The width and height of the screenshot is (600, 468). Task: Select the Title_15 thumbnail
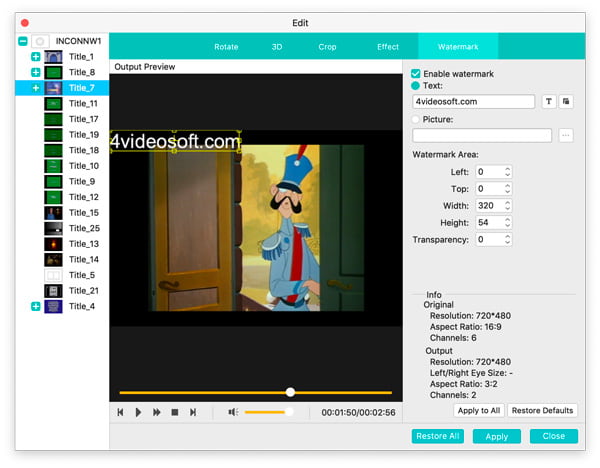(53, 213)
